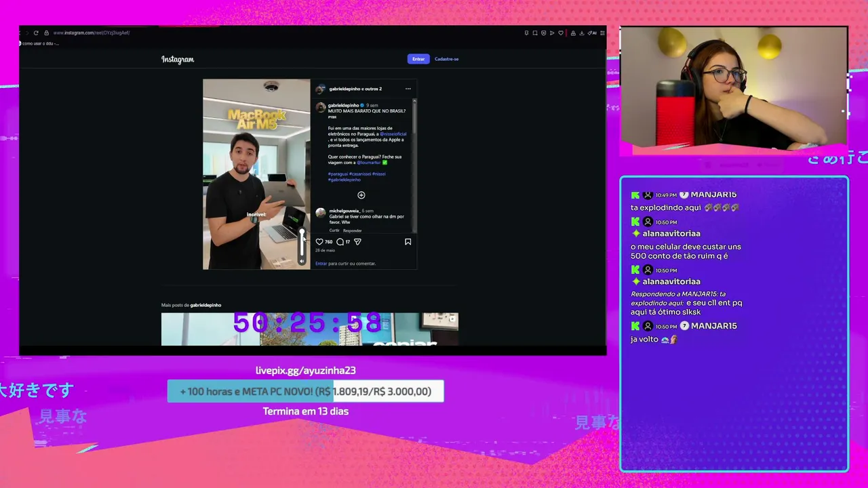Image resolution: width=868 pixels, height=488 pixels.
Task: Load more comments with the plus icon
Action: [x=361, y=195]
